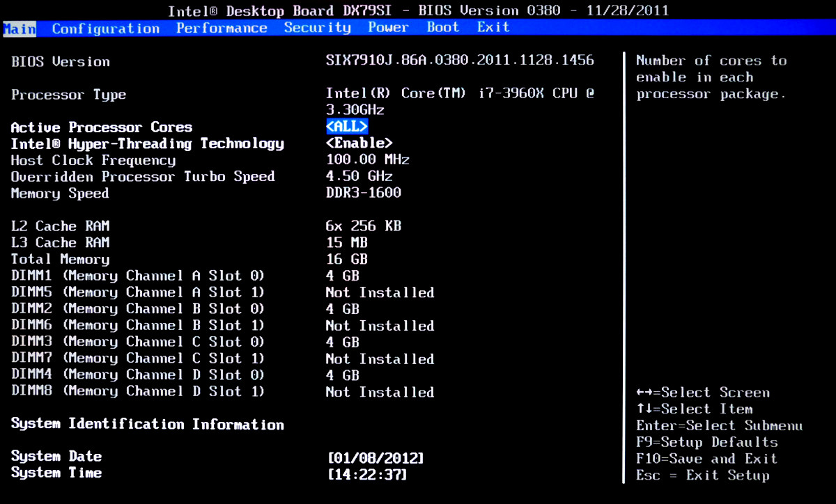836x504 pixels.
Task: Click the Total Memory label
Action: [60, 260]
